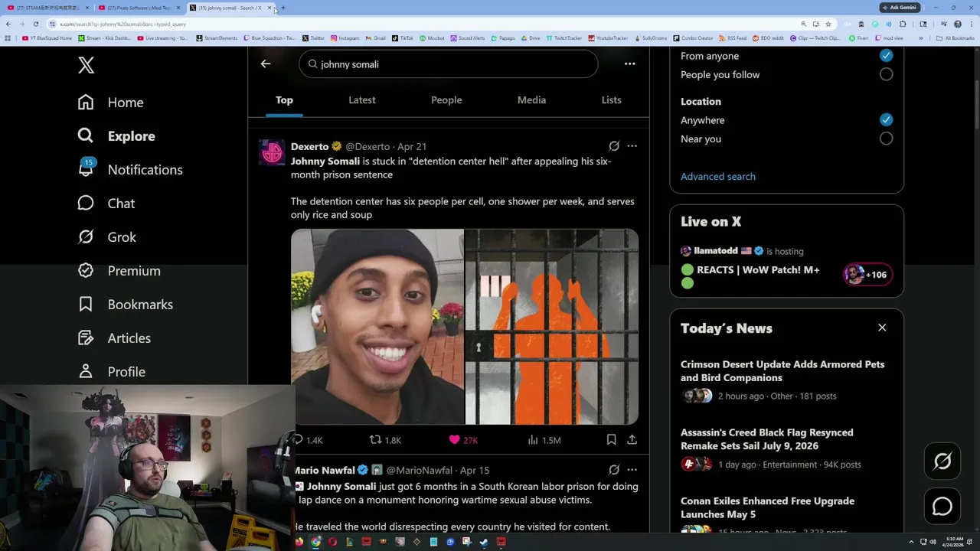980x551 pixels.
Task: Open Premium page
Action: pyautogui.click(x=119, y=271)
